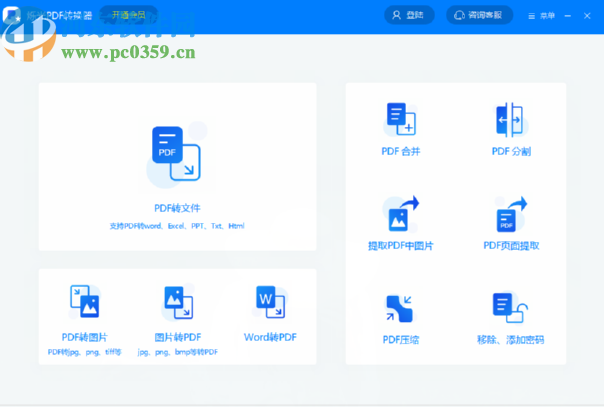Viewport: 604px width, 407px height.
Task: Open the PDF压缩 compression icon
Action: (399, 308)
